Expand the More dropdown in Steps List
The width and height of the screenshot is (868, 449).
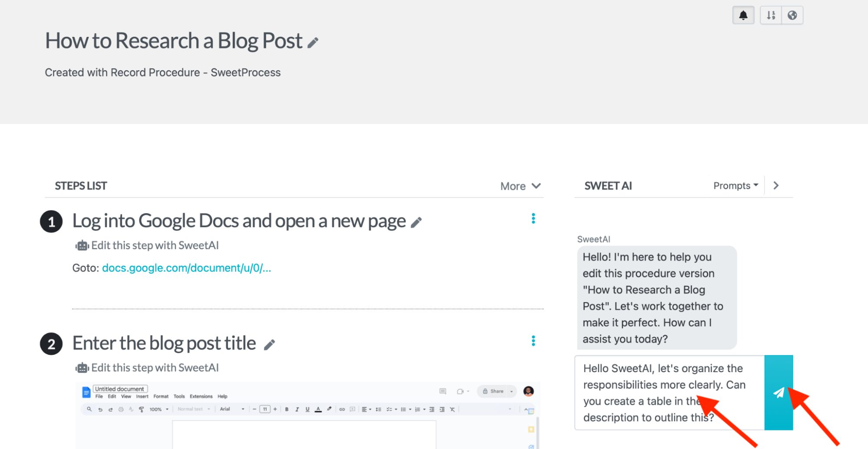click(520, 186)
